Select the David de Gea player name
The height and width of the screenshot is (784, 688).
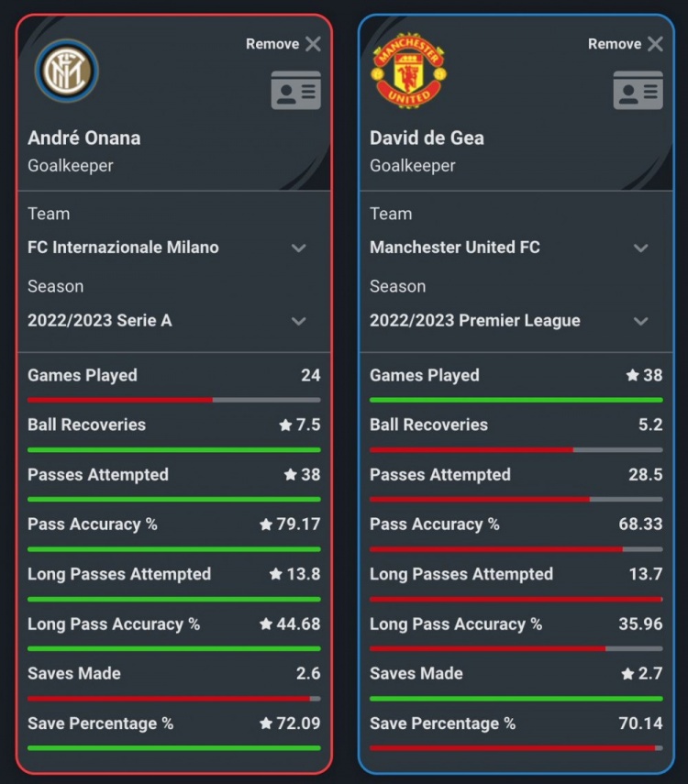click(427, 138)
